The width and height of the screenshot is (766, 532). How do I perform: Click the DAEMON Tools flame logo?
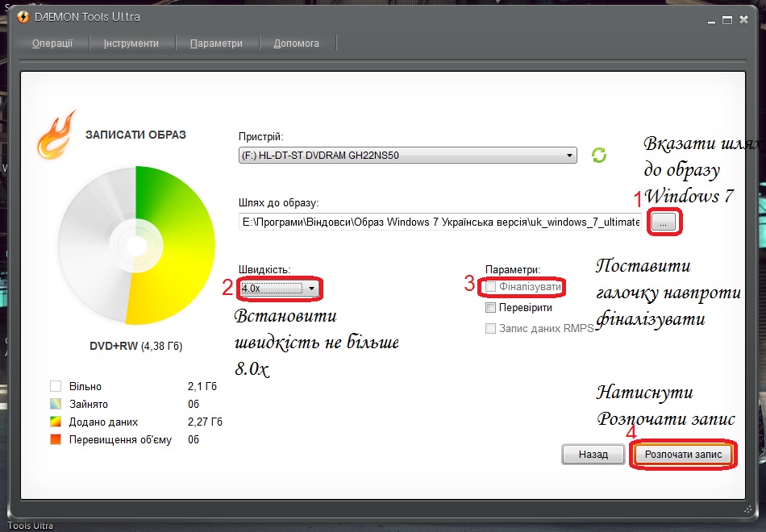[x=56, y=135]
